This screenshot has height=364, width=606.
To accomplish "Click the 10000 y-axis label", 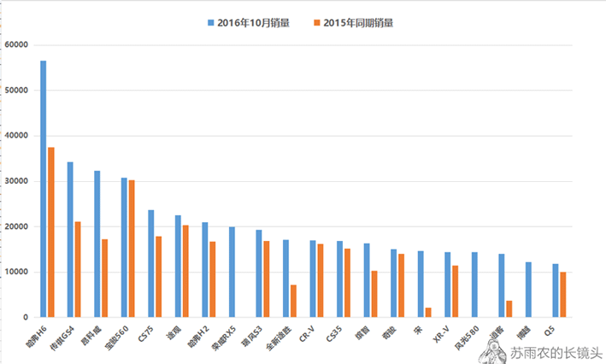I will coord(16,272).
